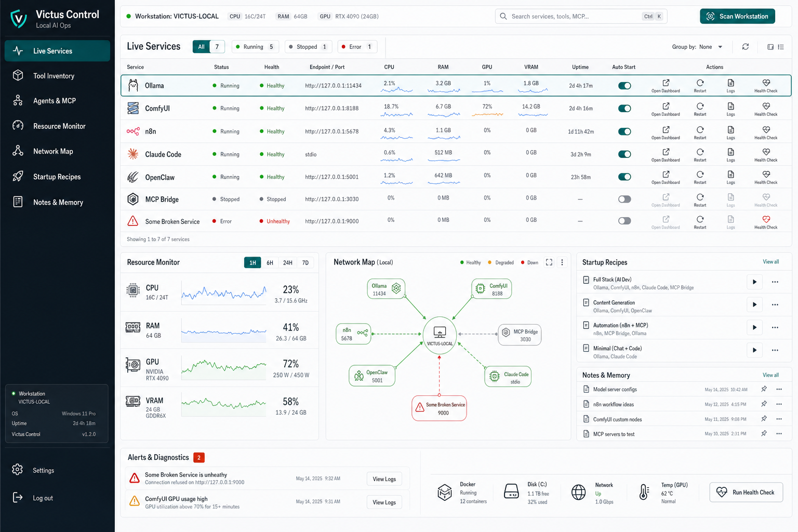Open more options for Minimal (Chat + Code)
Image resolution: width=798 pixels, height=532 pixels.
pyautogui.click(x=775, y=350)
